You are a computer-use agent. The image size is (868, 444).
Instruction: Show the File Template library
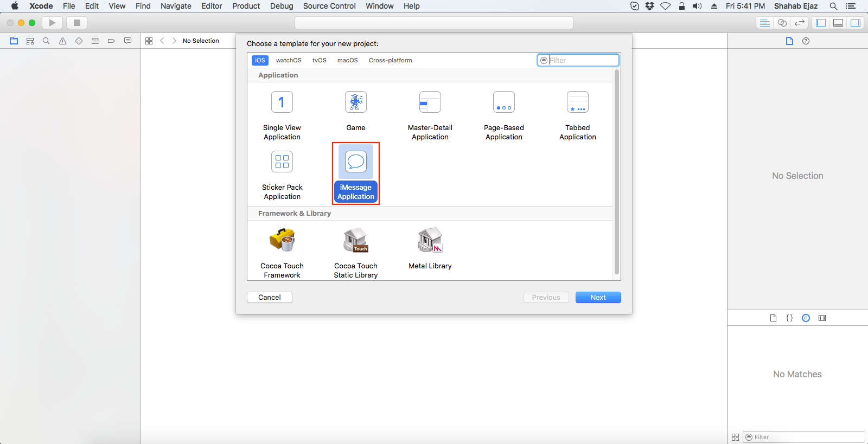773,318
